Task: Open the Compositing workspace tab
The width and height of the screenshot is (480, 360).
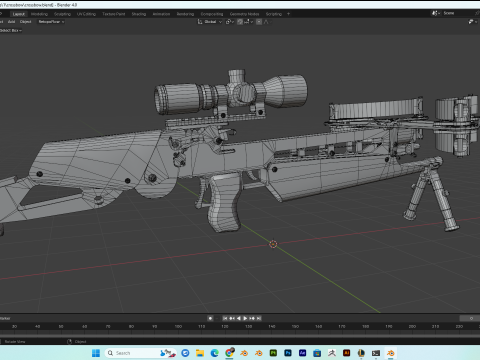Action: pyautogui.click(x=212, y=14)
